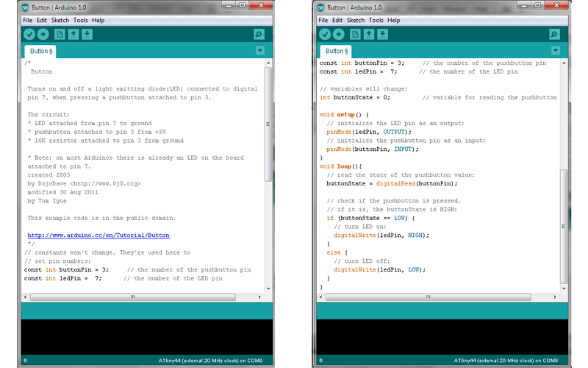Open Tools menu in right window
Viewport: 588px width, 368px height.
(x=376, y=21)
